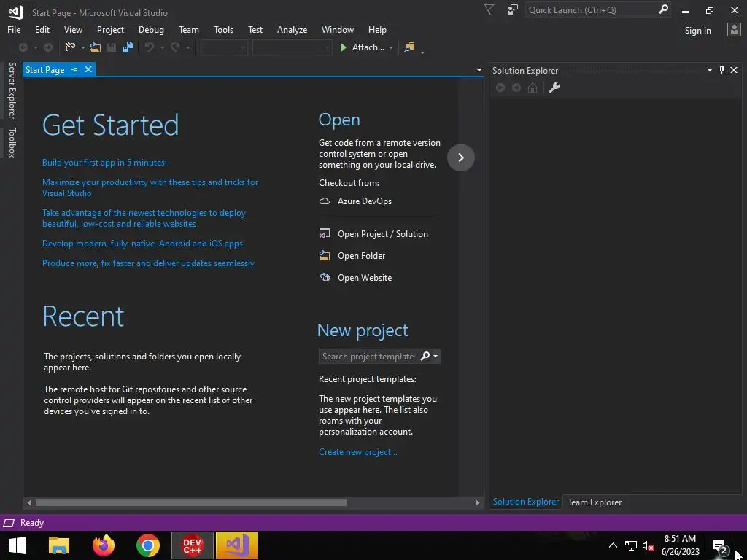Open the Redo history dropdown arrow
This screenshot has height=560, width=747.
(x=188, y=47)
